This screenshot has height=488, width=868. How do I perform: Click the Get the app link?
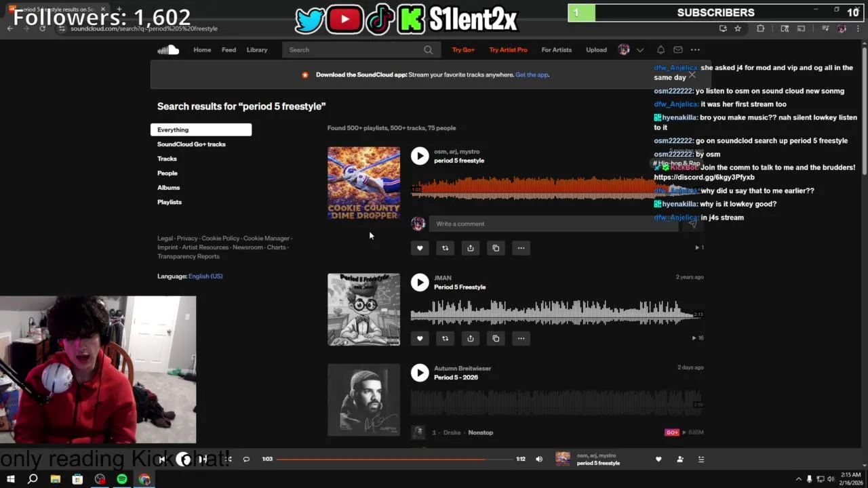[532, 75]
